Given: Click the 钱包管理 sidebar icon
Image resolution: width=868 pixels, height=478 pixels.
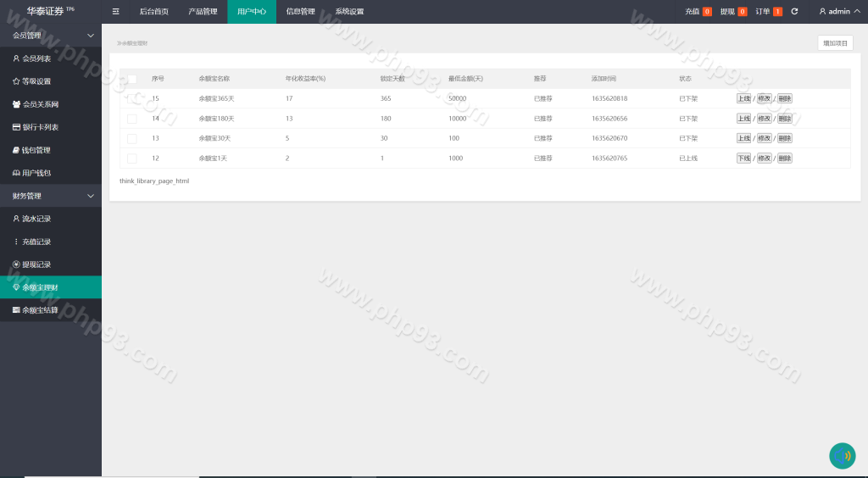Looking at the screenshot, I should click(16, 150).
